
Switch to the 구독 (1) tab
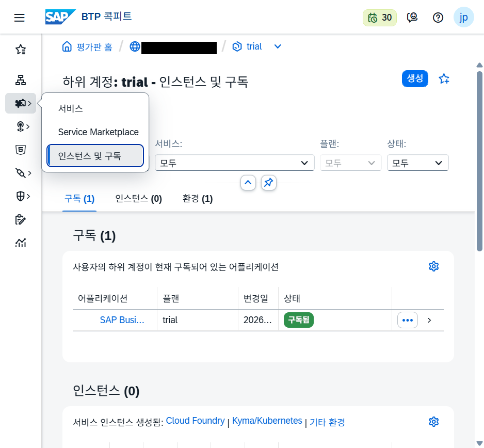[x=79, y=199]
